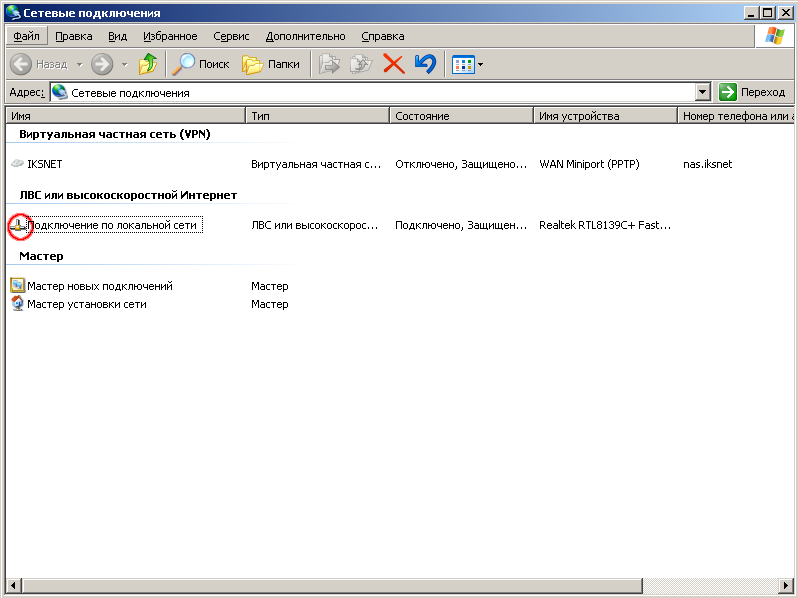Viewport: 798px width, 598px height.
Task: Click the horizontal scrollbar right arrow
Action: coord(786,585)
